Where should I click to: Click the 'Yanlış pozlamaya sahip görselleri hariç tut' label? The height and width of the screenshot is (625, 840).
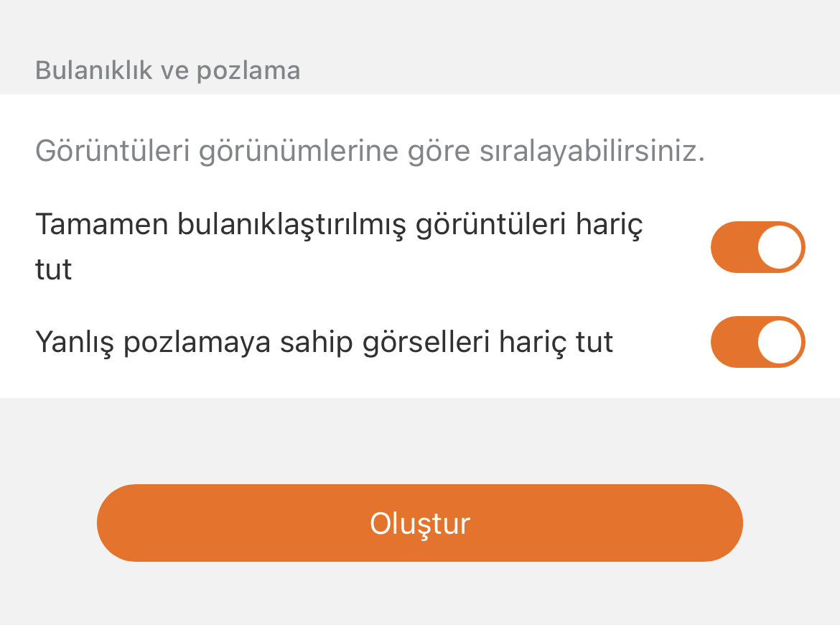(324, 342)
